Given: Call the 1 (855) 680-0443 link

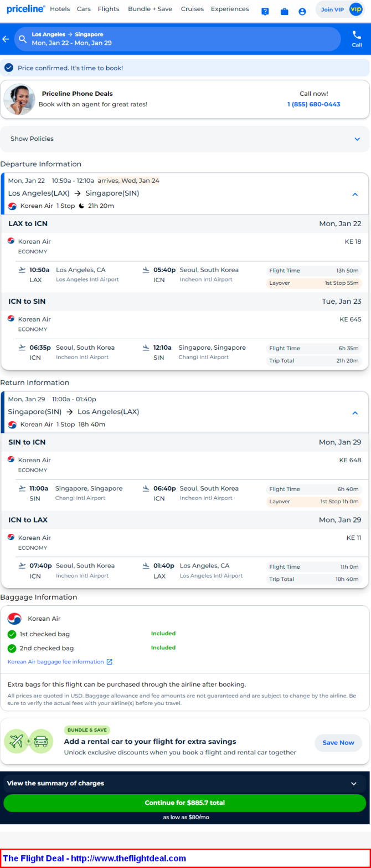Looking at the screenshot, I should pos(314,104).
